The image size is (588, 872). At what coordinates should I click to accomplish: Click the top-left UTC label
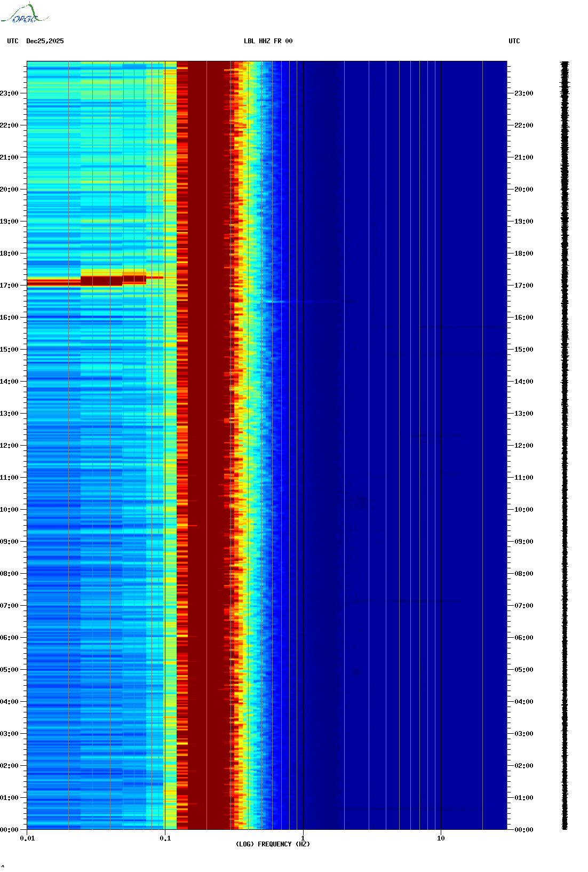point(13,41)
